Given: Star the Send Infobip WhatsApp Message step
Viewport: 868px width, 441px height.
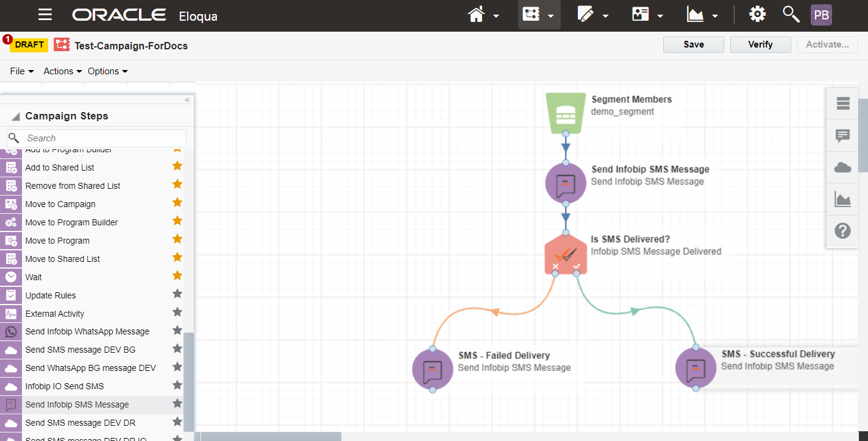Looking at the screenshot, I should (x=177, y=331).
